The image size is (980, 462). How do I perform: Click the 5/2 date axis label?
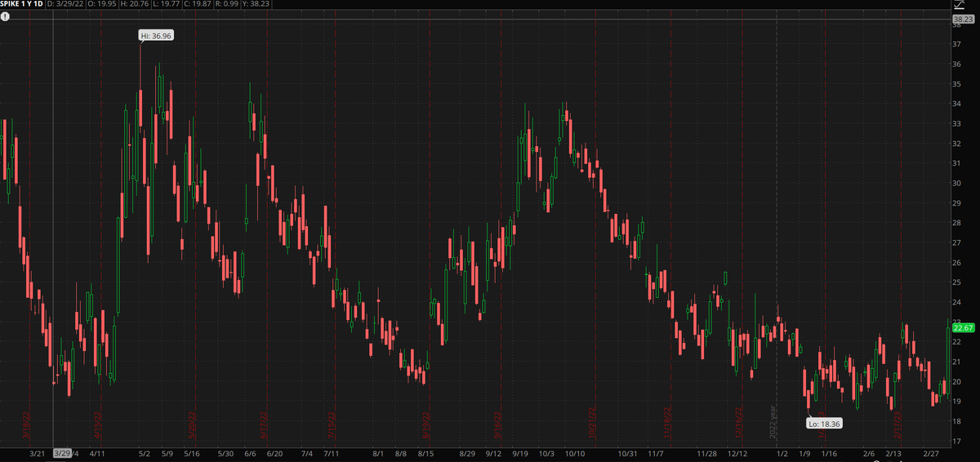coord(145,453)
